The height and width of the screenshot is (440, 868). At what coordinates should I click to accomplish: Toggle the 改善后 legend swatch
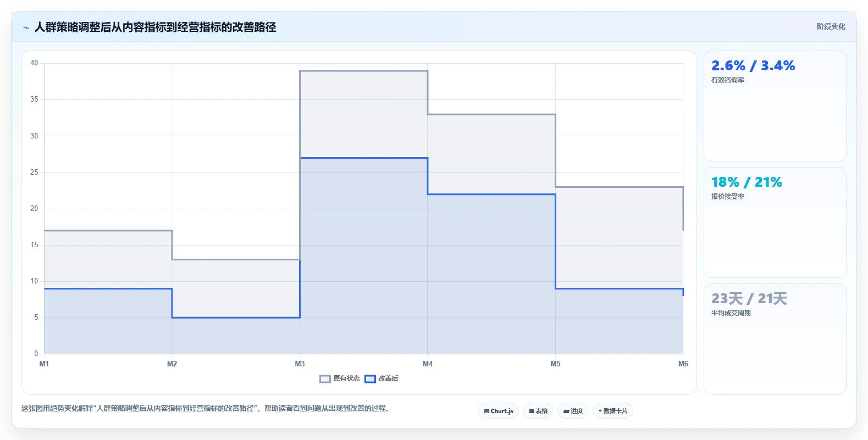click(x=370, y=378)
